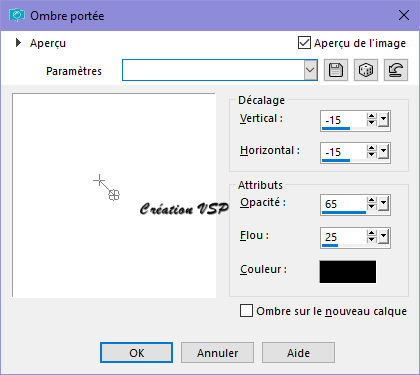Open the Paramètres presets dropdown
Screen dimensions: 420x375
310,70
